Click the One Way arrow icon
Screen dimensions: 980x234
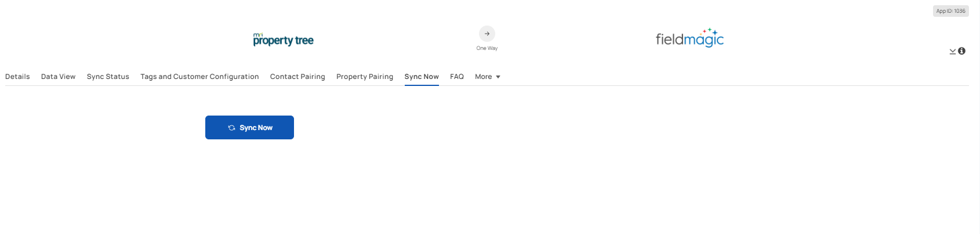[487, 34]
